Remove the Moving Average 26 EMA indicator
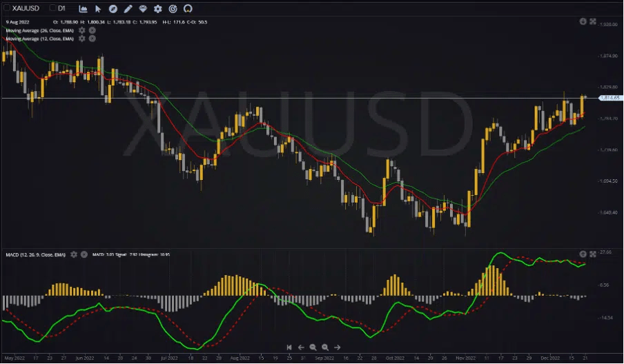Viewport: 624px width, 364px height. 92,30
